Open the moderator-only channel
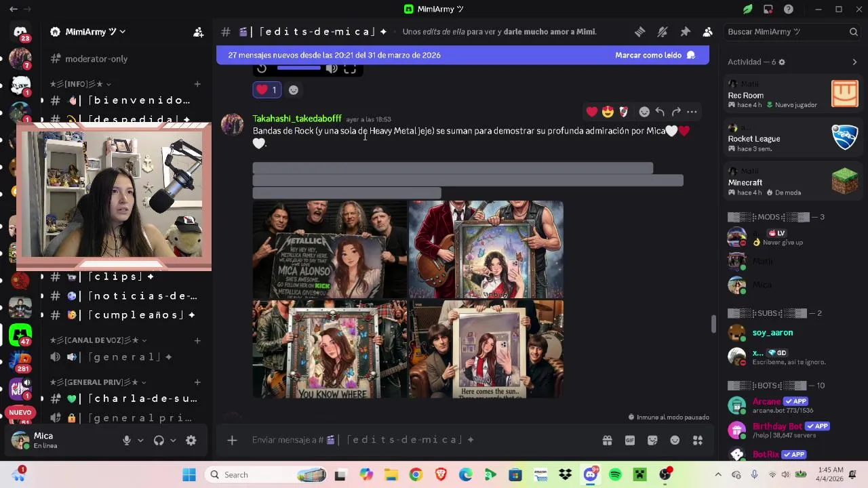The image size is (868, 488). [x=96, y=59]
